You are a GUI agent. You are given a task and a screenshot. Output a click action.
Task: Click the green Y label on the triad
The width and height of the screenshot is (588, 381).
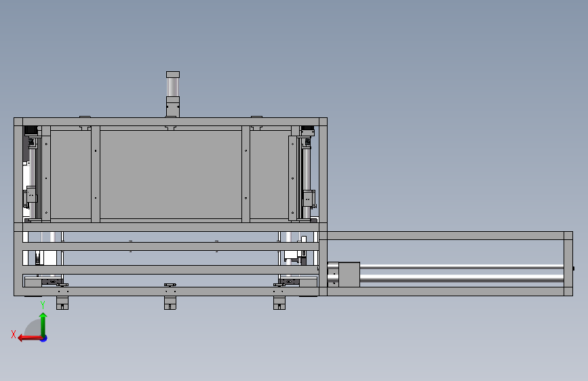tap(43, 305)
